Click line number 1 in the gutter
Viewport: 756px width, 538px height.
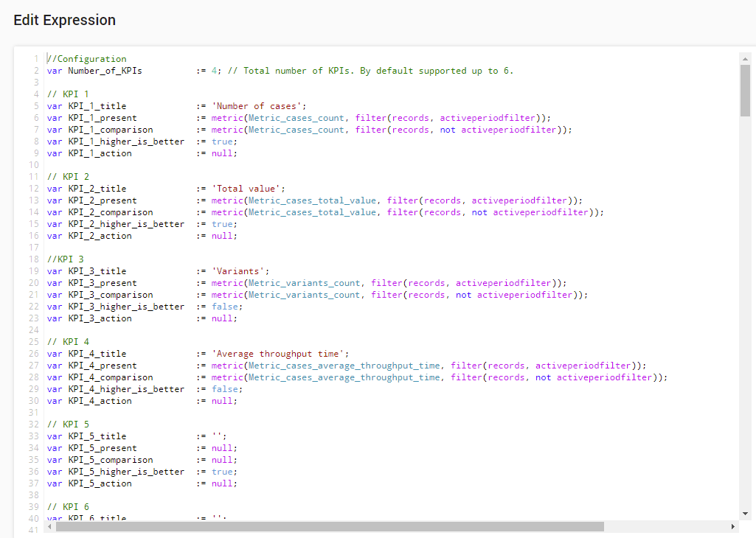click(x=35, y=58)
